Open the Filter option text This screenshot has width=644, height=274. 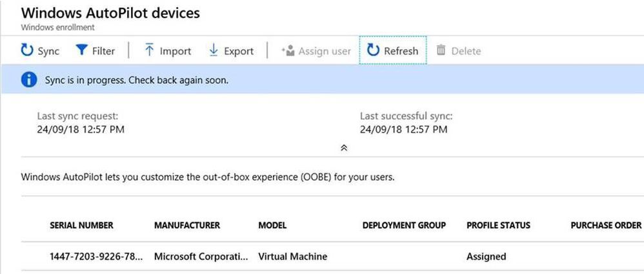tap(103, 51)
